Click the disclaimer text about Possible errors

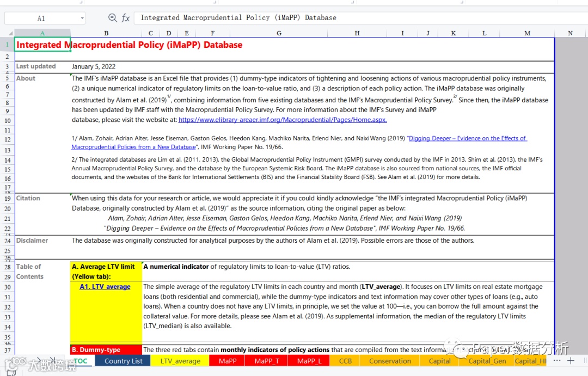click(x=273, y=241)
